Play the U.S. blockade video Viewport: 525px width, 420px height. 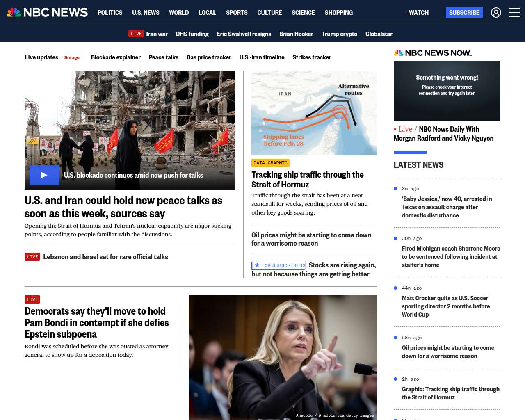point(44,175)
